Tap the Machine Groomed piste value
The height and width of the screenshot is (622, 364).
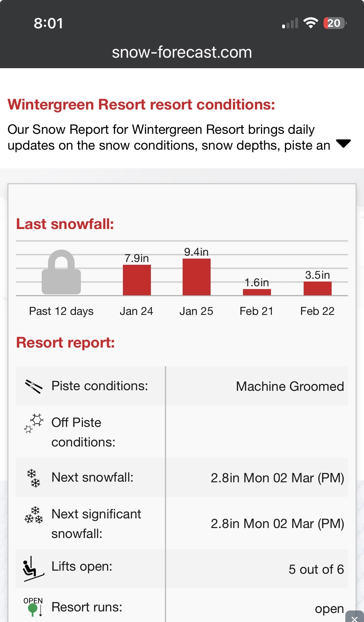(290, 386)
